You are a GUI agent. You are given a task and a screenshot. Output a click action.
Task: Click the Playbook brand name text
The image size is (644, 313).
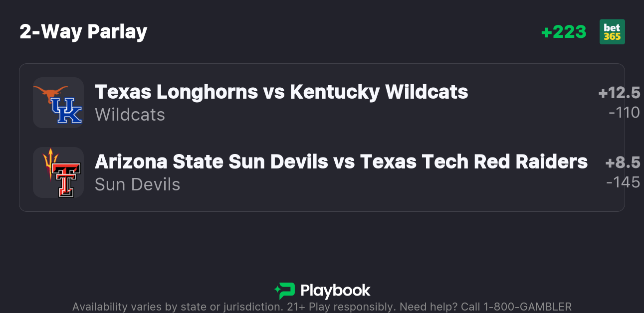[x=335, y=291]
